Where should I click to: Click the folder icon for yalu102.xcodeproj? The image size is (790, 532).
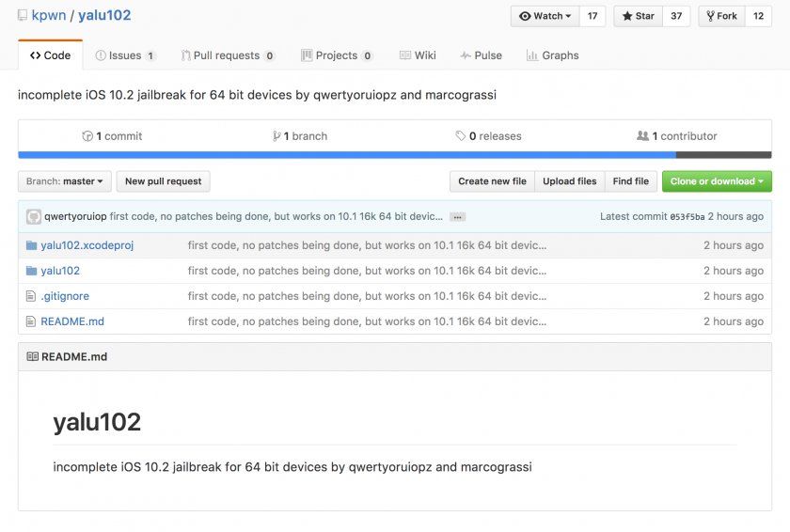(x=31, y=245)
